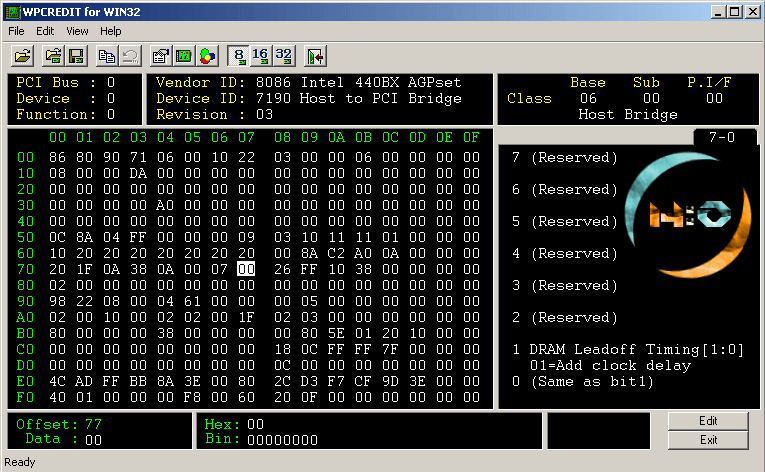Click the Device ID 7190 value

[273, 99]
